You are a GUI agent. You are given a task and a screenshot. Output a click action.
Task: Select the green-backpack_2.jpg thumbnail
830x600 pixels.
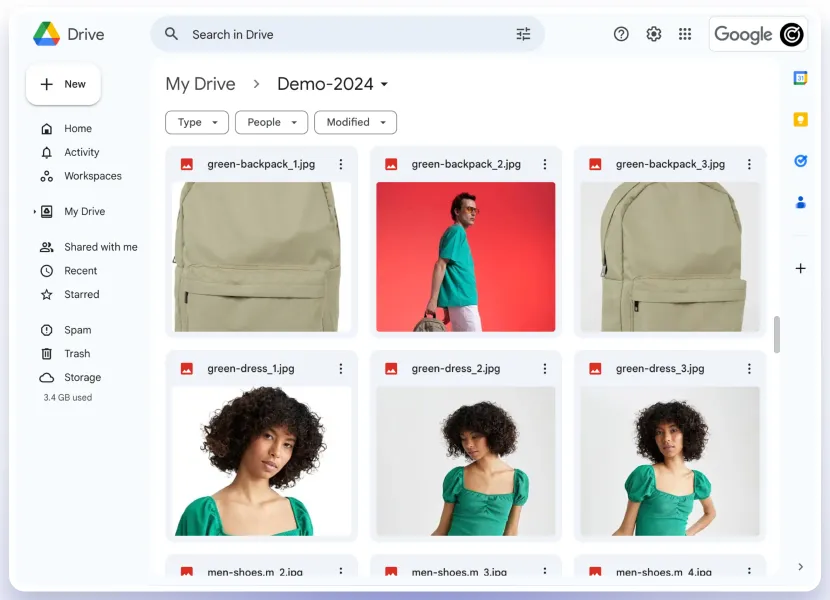pyautogui.click(x=466, y=257)
